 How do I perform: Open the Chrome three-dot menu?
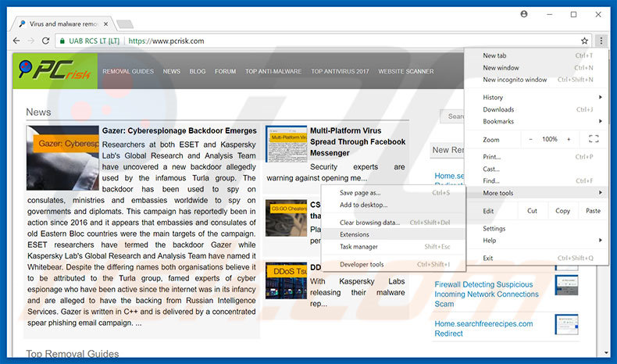(601, 41)
